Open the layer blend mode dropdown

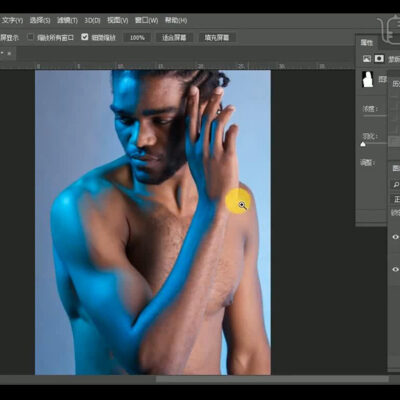(396, 199)
